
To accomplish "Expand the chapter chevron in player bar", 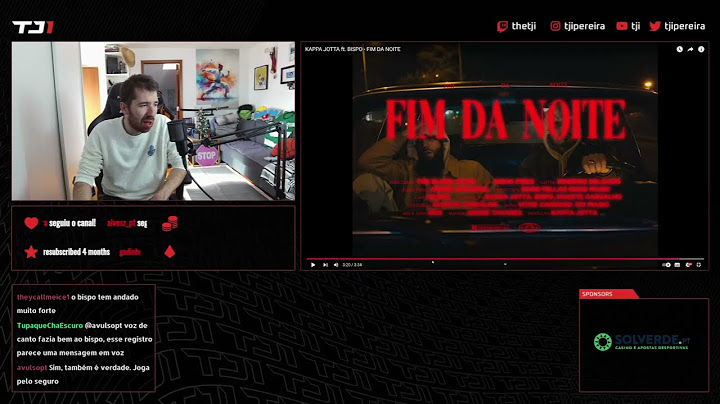I will coord(505,264).
